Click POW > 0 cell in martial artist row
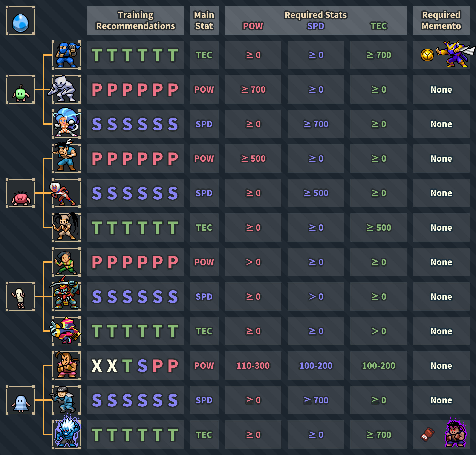This screenshot has height=455, width=476. pyautogui.click(x=253, y=262)
